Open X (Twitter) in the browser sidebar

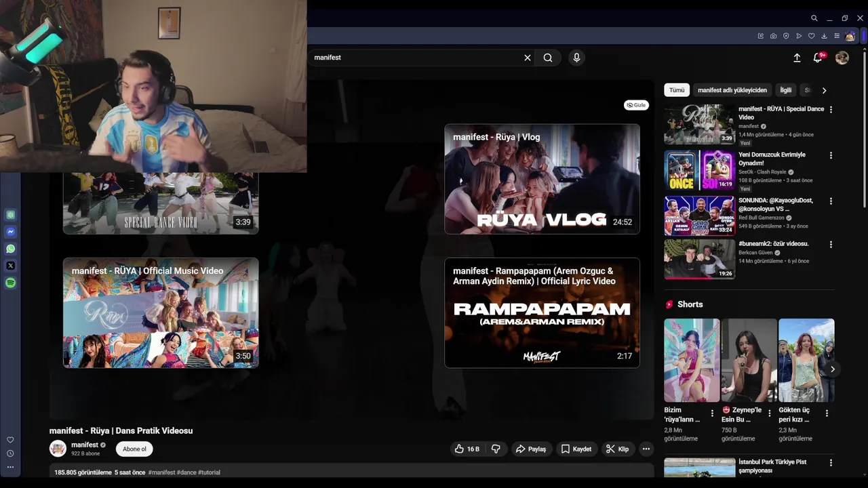10,266
